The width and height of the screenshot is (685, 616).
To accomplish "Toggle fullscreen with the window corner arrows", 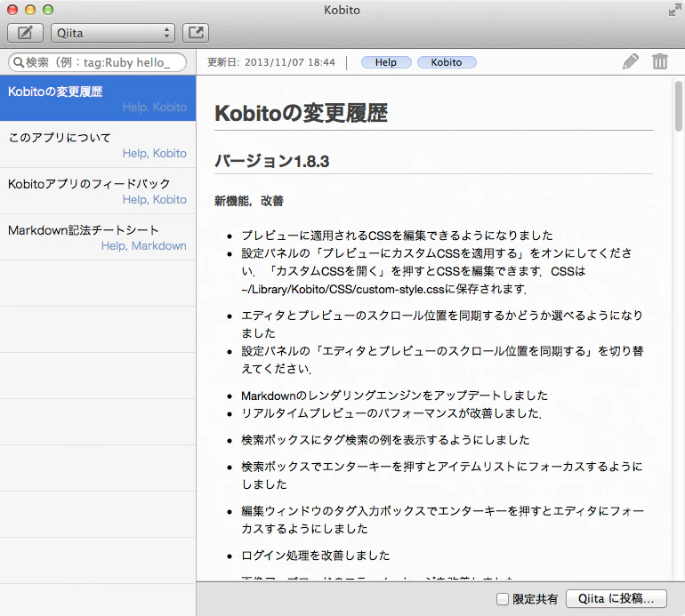I will [x=675, y=10].
